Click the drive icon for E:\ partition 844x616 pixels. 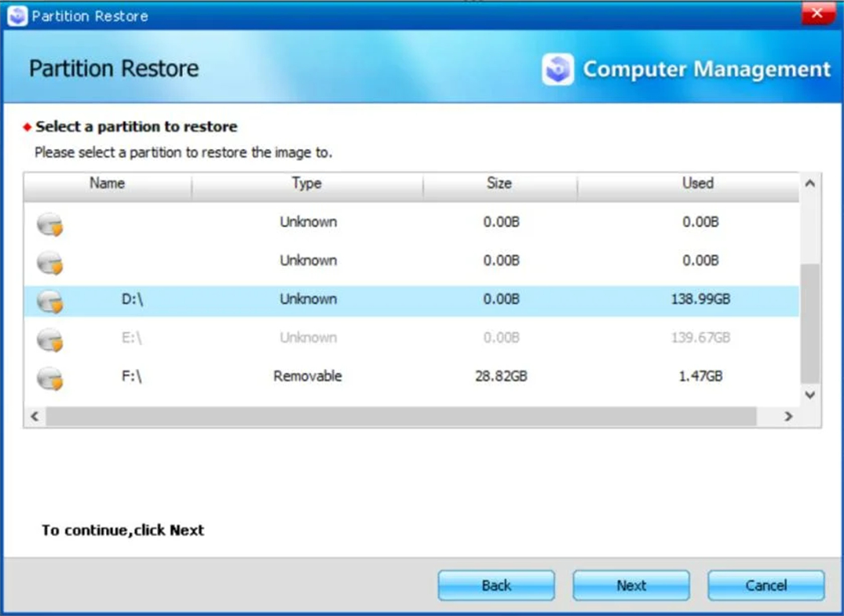click(x=50, y=339)
